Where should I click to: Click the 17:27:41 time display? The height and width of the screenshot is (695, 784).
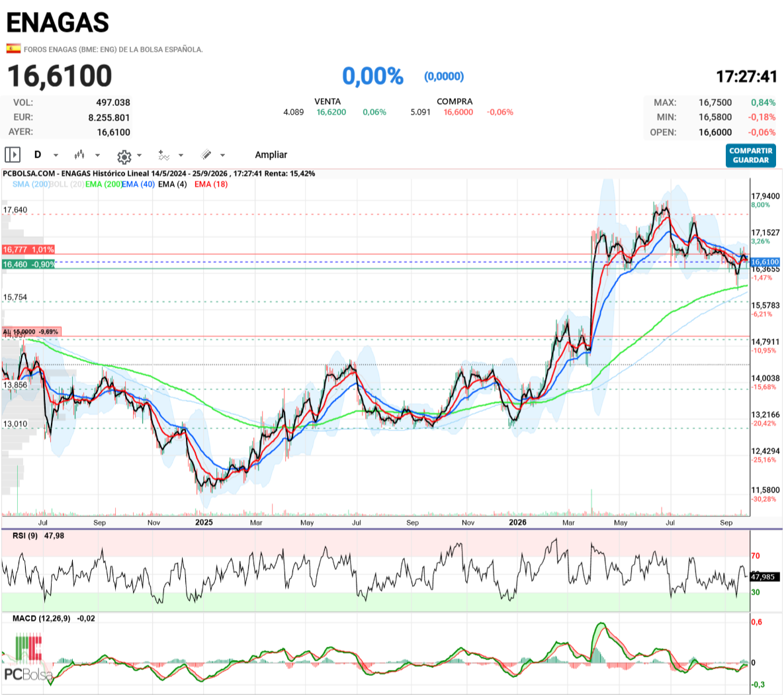pos(746,77)
